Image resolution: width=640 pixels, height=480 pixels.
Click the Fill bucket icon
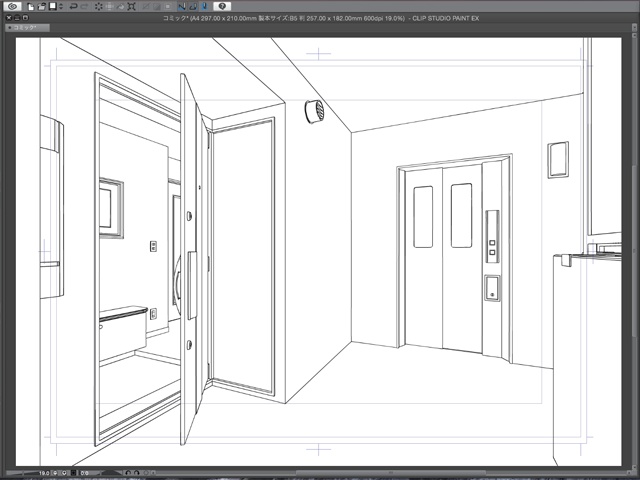coord(121,7)
